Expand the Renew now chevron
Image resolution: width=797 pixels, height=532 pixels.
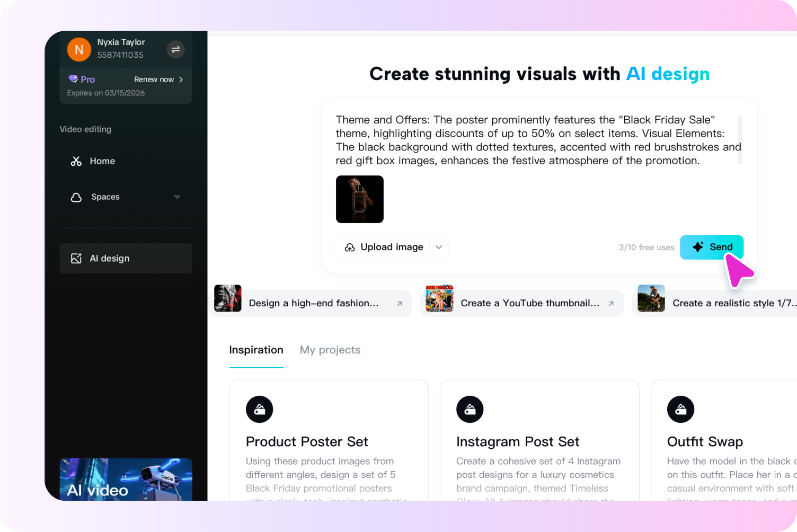tap(181, 79)
